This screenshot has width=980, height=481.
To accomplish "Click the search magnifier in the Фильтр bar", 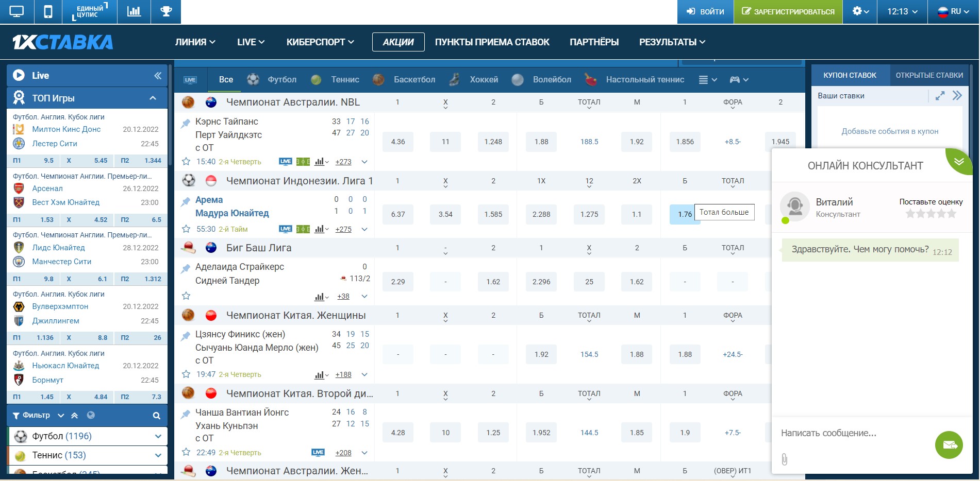I will click(x=157, y=416).
